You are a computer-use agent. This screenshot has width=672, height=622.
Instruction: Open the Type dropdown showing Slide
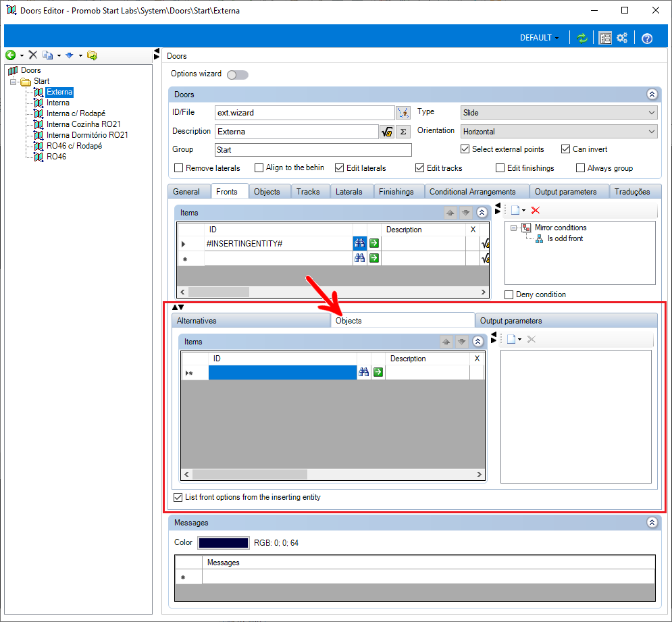click(559, 113)
